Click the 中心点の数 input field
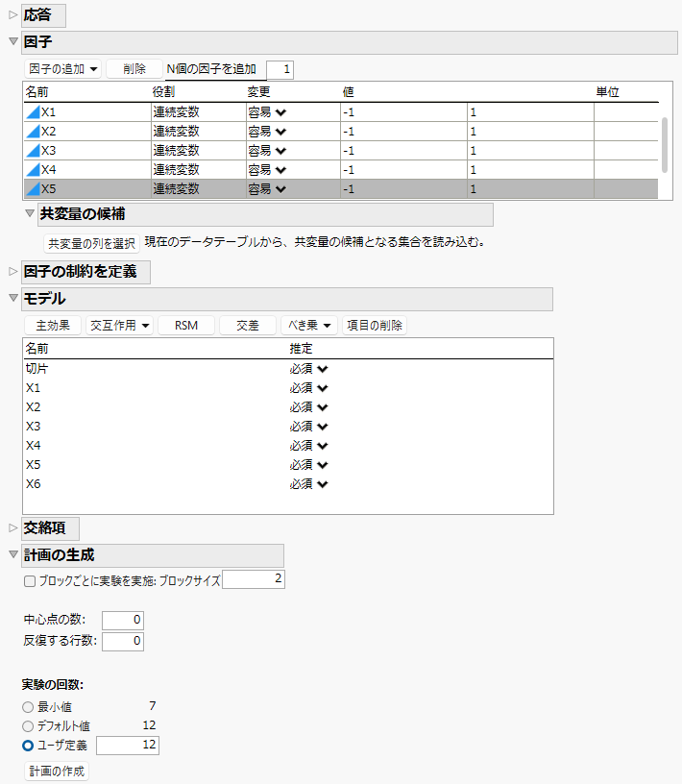This screenshot has width=682, height=784. point(123,621)
